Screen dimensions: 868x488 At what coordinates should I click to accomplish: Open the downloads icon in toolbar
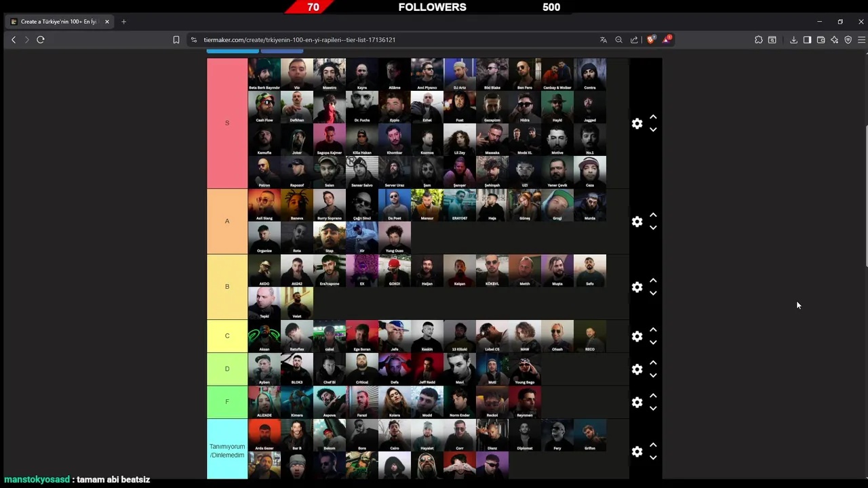point(793,40)
